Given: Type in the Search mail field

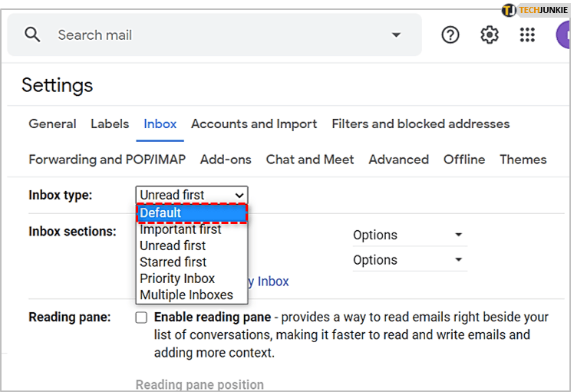Looking at the screenshot, I should 215,35.
